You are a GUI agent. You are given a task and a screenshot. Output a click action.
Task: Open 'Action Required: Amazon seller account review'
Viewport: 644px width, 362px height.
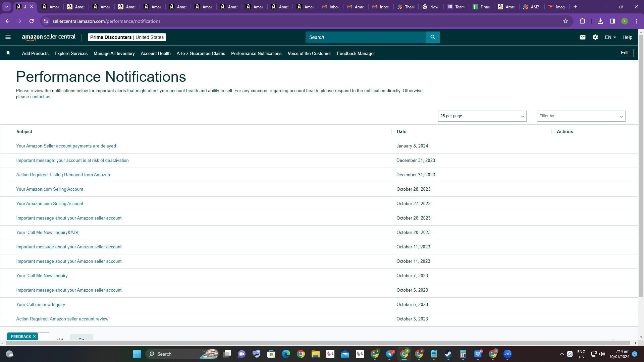[x=62, y=319]
